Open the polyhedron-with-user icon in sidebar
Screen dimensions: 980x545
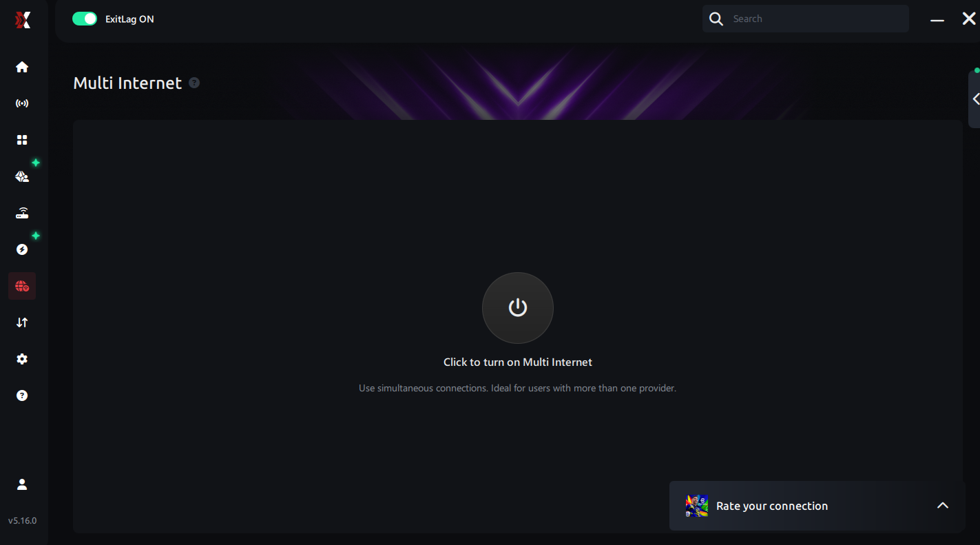point(22,176)
